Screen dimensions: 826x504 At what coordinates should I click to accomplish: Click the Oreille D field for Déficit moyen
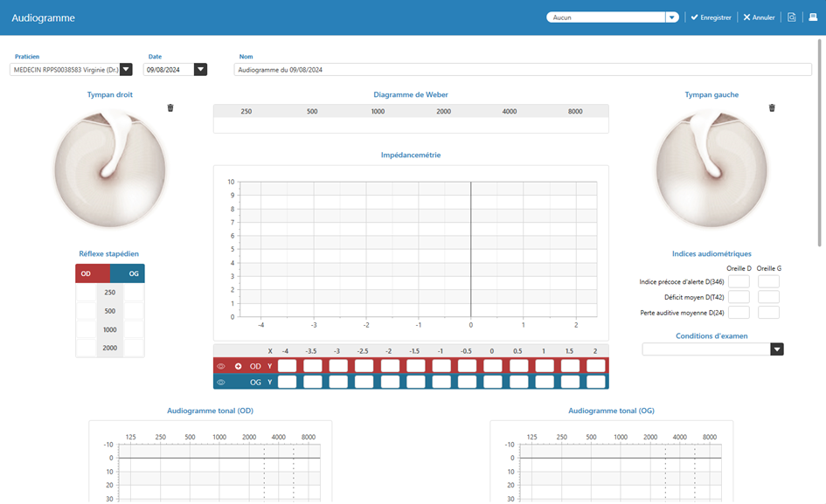739,298
